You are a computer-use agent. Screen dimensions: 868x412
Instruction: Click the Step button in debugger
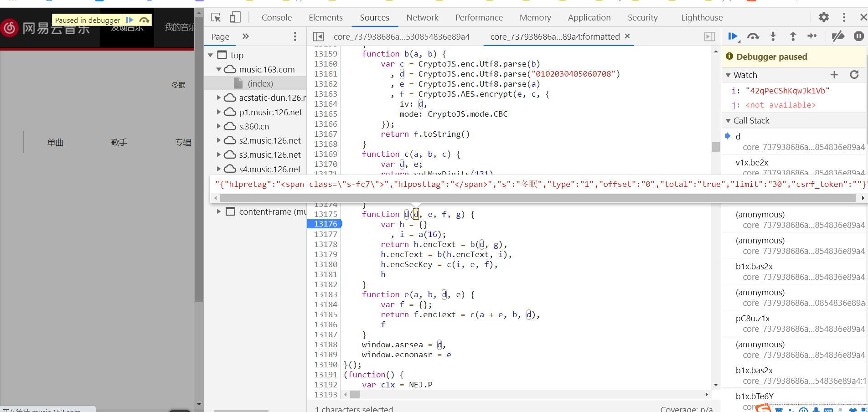pyautogui.click(x=812, y=36)
